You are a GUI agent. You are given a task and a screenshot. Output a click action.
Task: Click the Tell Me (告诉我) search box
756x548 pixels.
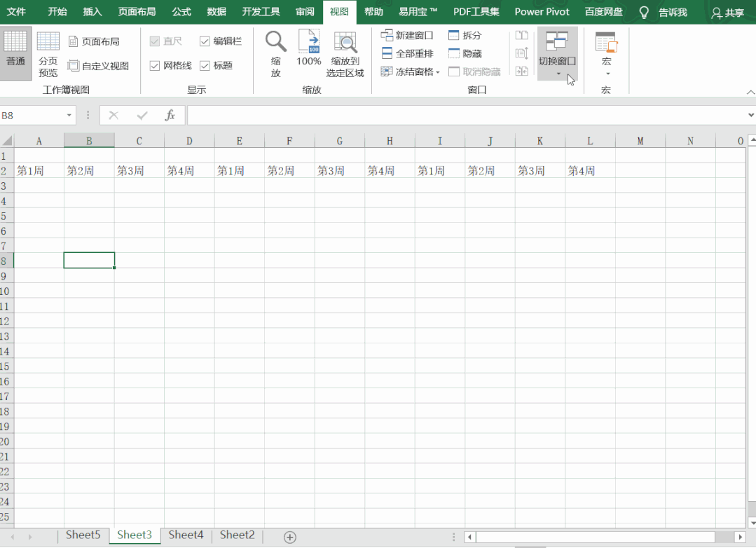click(673, 13)
